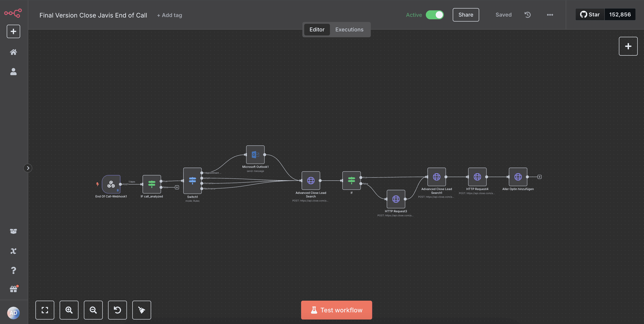Viewport: 644px width, 324px height.
Task: Expand the collapsed left sidebar
Action: click(28, 168)
